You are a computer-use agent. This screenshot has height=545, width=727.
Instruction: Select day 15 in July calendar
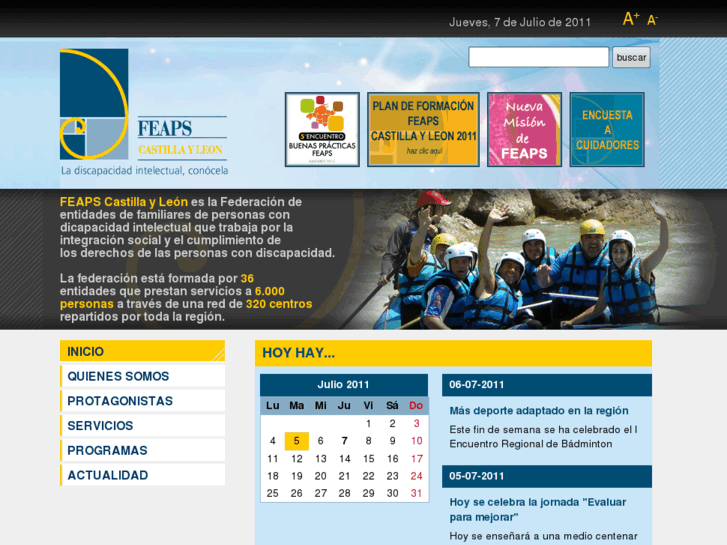pos(369,459)
